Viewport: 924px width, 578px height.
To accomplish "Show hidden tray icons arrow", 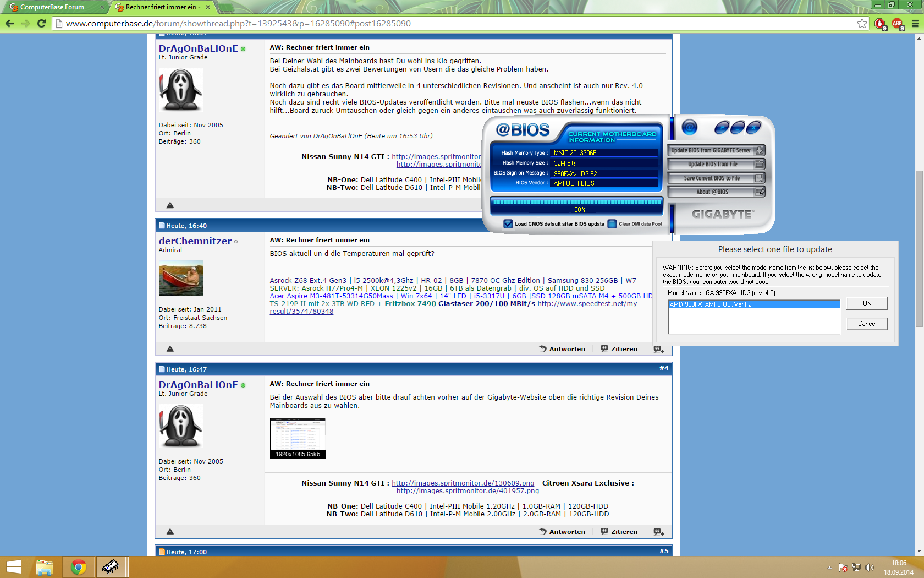I will point(829,568).
